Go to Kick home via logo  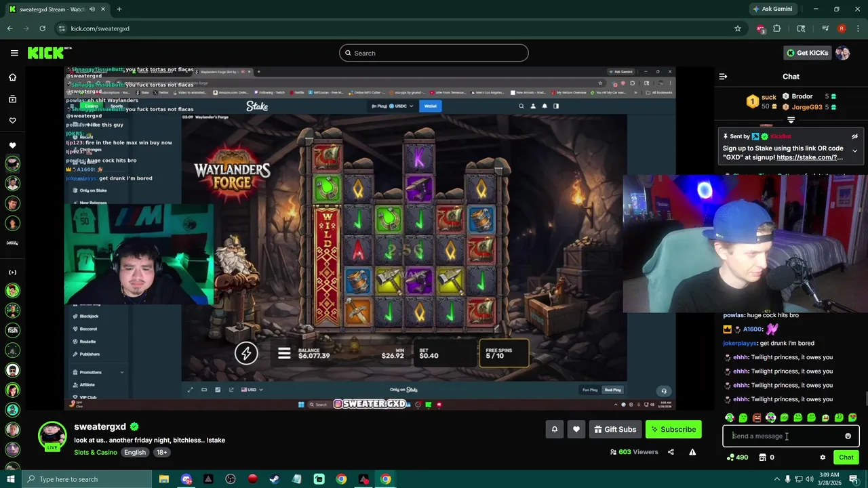(x=50, y=53)
